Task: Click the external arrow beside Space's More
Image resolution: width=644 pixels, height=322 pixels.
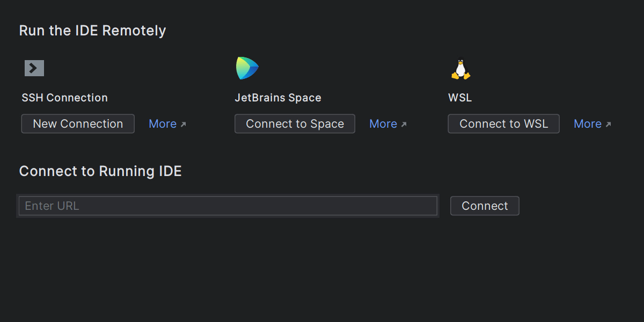Action: [x=404, y=125]
